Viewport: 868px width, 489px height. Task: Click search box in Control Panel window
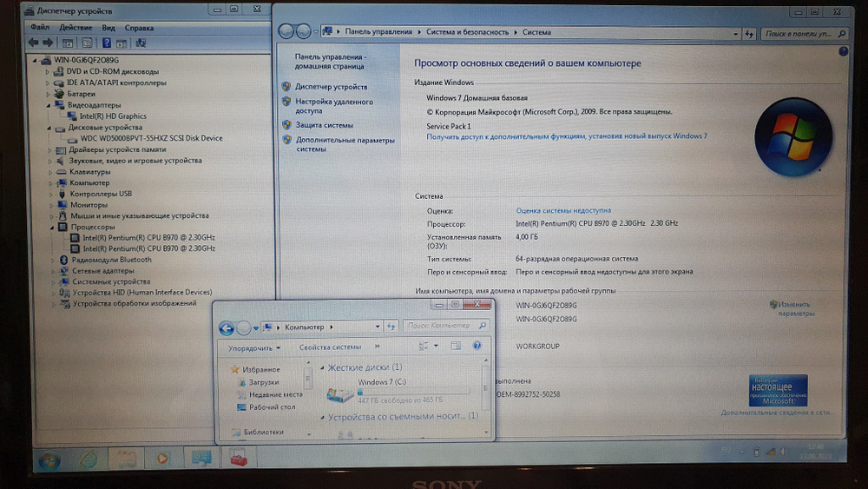point(804,34)
